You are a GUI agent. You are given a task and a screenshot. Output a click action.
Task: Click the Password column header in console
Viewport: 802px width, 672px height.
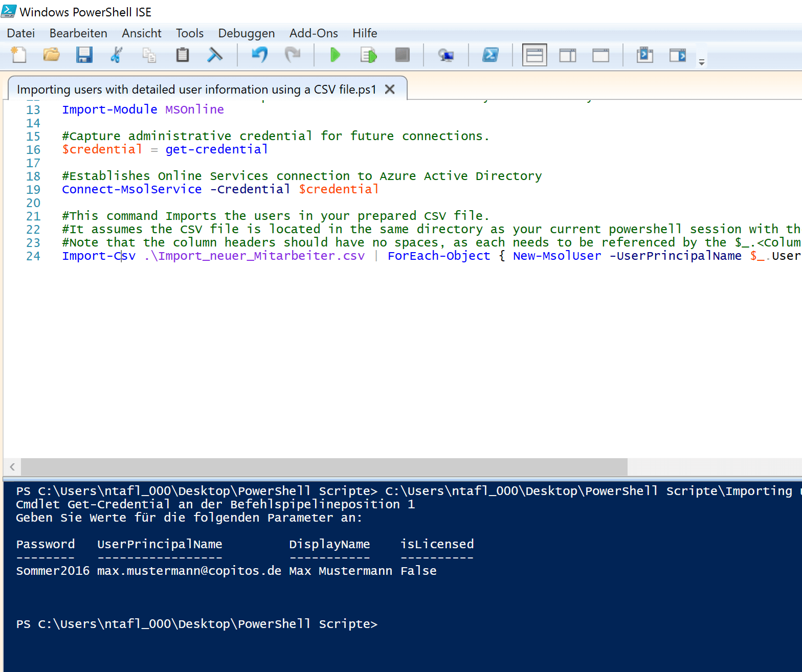coord(46,544)
